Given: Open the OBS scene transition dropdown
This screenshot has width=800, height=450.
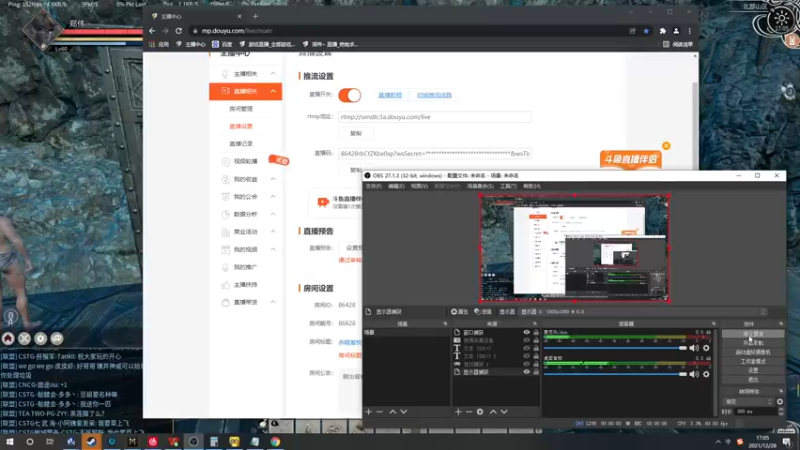Looking at the screenshot, I should 748,402.
